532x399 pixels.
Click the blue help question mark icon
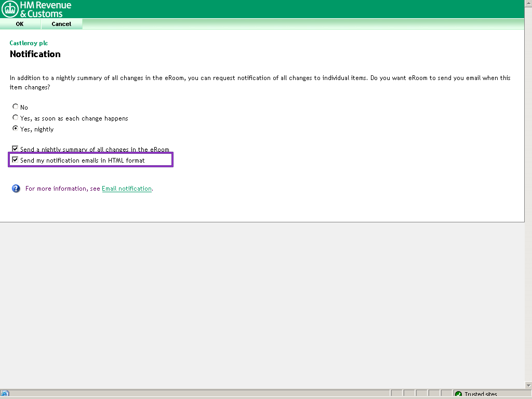pyautogui.click(x=16, y=189)
